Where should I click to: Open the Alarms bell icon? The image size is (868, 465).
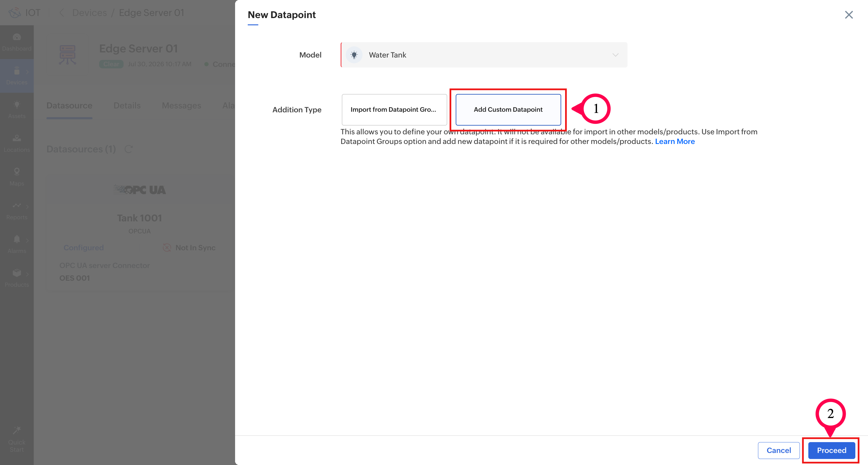[x=17, y=239]
